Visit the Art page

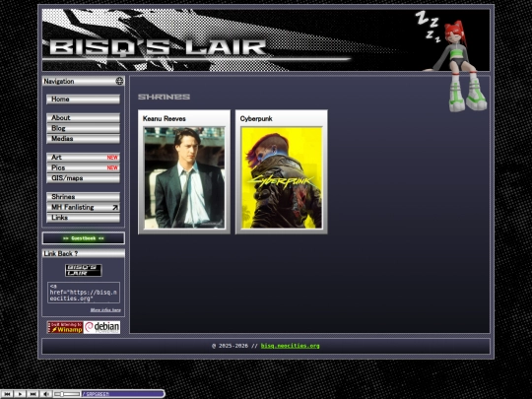(x=83, y=158)
